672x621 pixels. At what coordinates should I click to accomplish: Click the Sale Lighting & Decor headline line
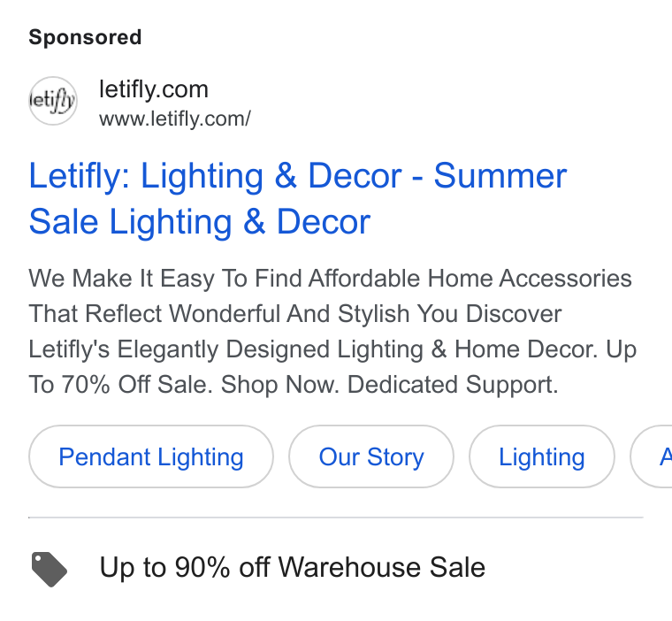pos(199,222)
